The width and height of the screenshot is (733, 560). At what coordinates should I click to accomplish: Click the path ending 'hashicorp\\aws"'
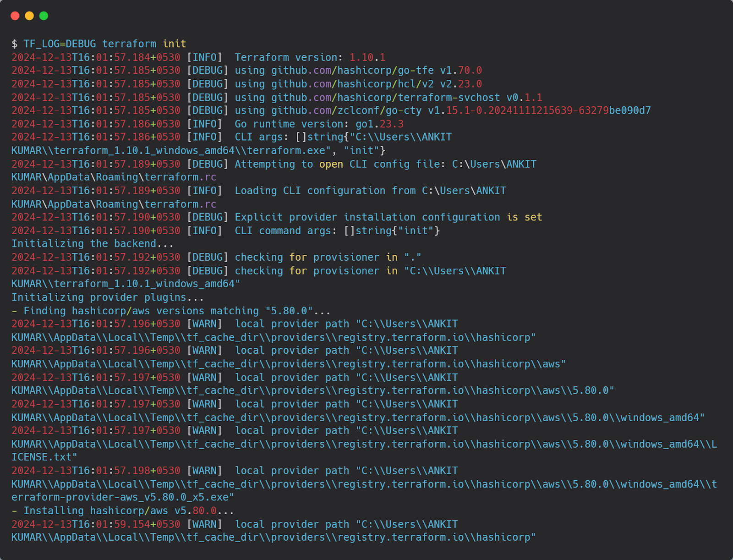click(x=289, y=364)
